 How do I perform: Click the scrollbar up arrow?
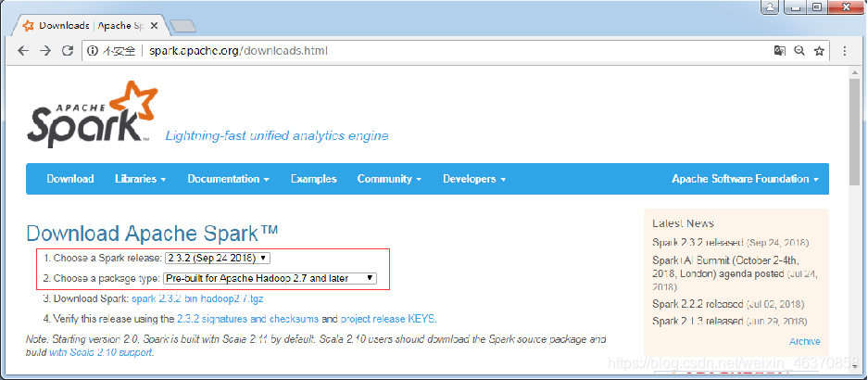[x=855, y=70]
